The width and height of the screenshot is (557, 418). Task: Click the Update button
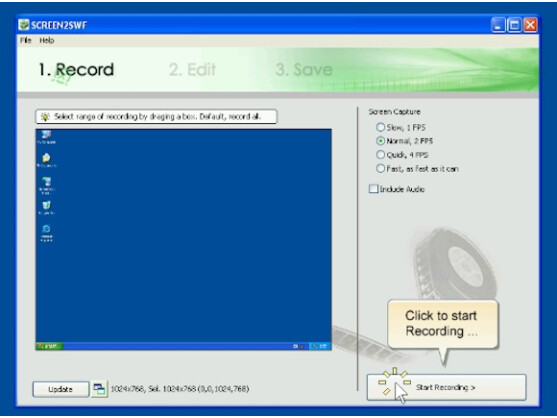pos(60,389)
